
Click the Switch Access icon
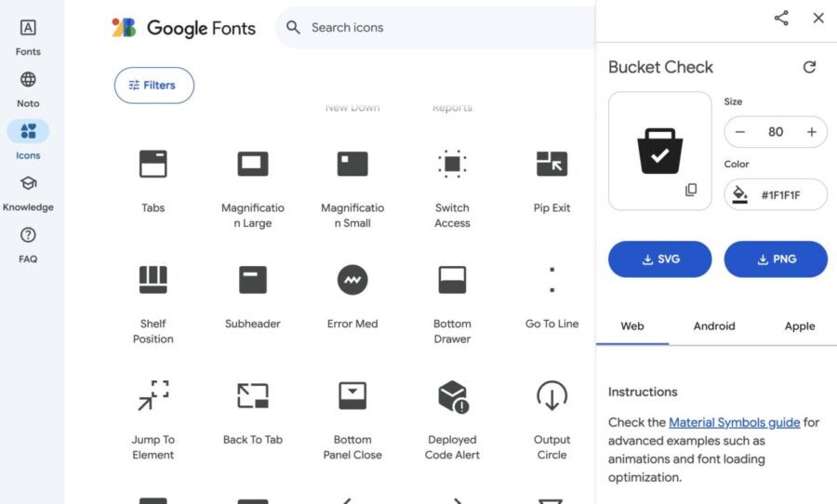452,165
